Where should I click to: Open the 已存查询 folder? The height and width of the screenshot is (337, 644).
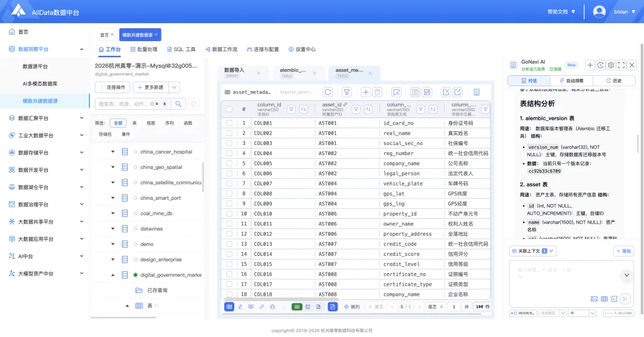tap(151, 290)
